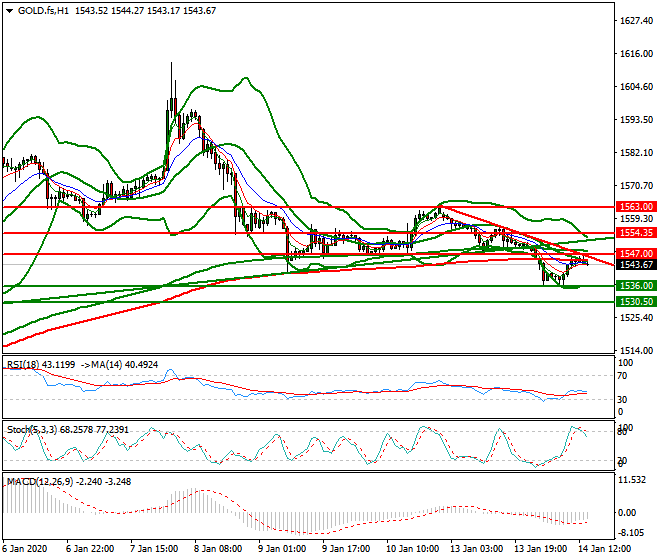This screenshot has width=660, height=560.
Task: Click the Stoch(5,3,3) indicator label
Action: [32, 430]
